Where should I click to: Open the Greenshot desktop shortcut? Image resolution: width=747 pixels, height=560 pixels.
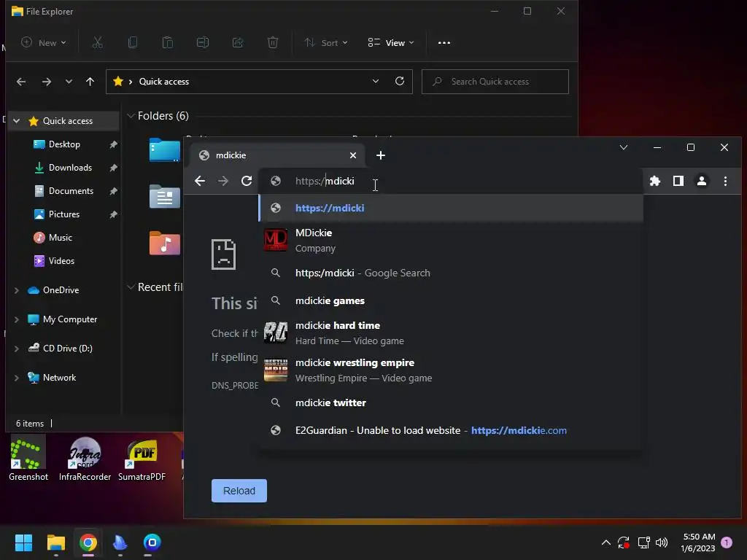click(x=28, y=459)
